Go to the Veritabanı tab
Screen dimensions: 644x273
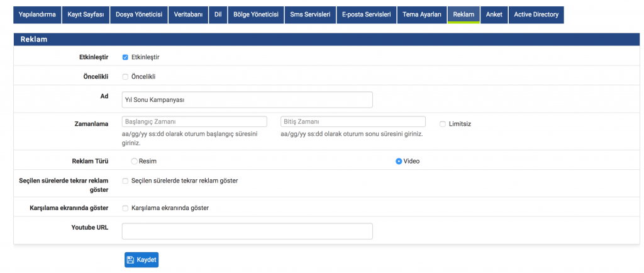[188, 14]
